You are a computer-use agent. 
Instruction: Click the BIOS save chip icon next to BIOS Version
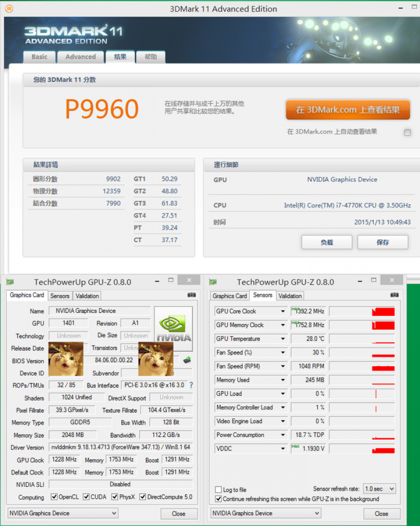point(187,360)
